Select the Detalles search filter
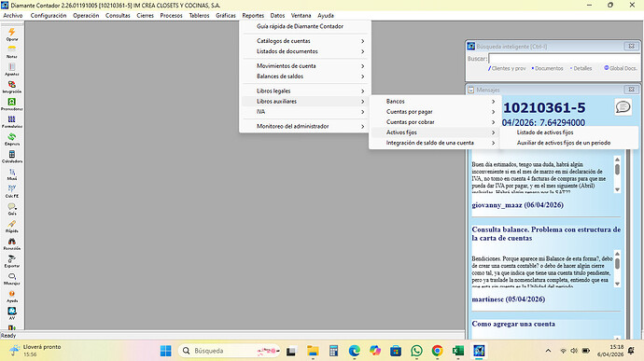This screenshot has height=361, width=644. pyautogui.click(x=581, y=69)
